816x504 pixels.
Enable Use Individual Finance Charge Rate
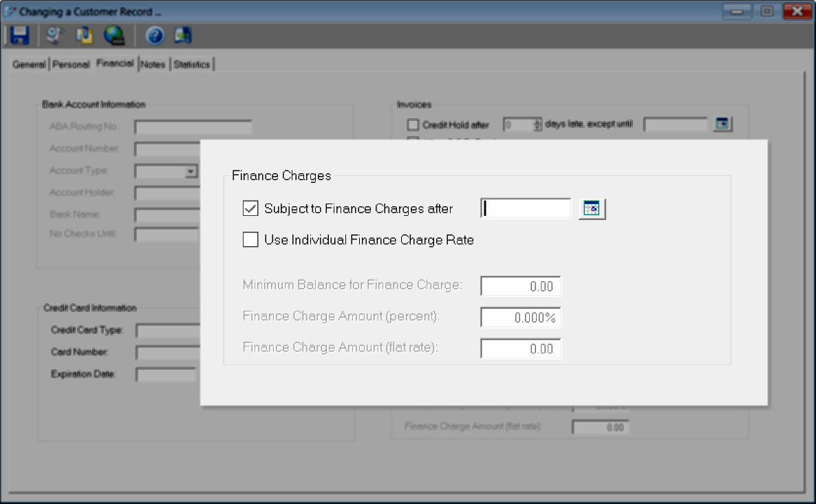click(x=250, y=240)
